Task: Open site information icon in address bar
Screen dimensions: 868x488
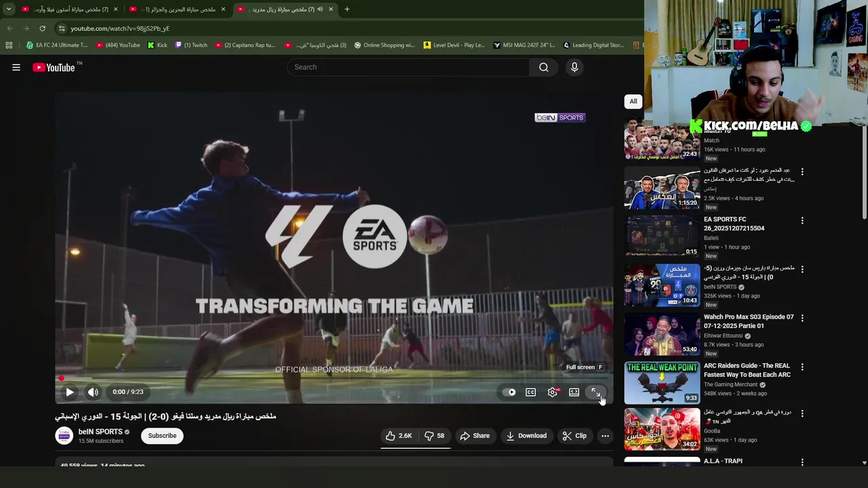Action: pos(62,28)
